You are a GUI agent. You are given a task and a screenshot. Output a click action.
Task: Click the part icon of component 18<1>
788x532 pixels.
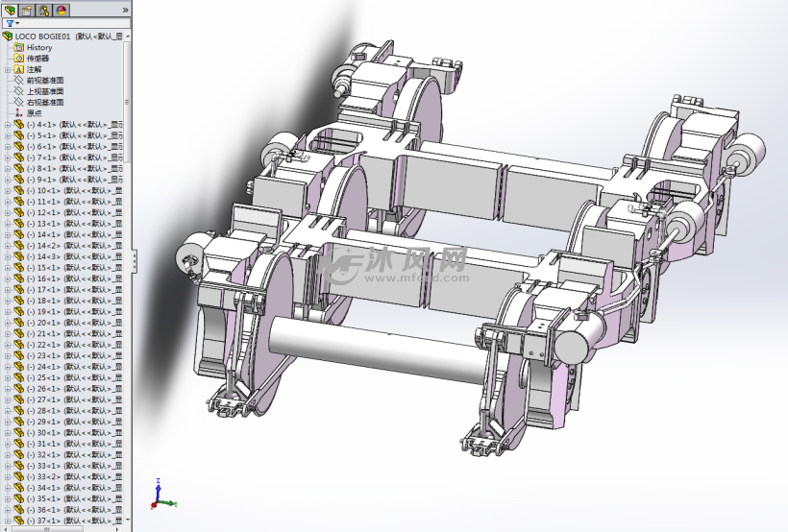pyautogui.click(x=19, y=301)
